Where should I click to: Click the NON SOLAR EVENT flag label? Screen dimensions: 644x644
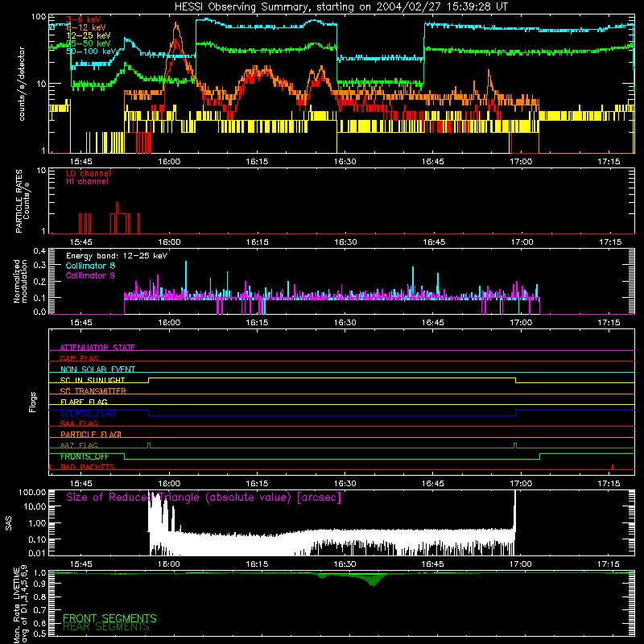(97, 369)
